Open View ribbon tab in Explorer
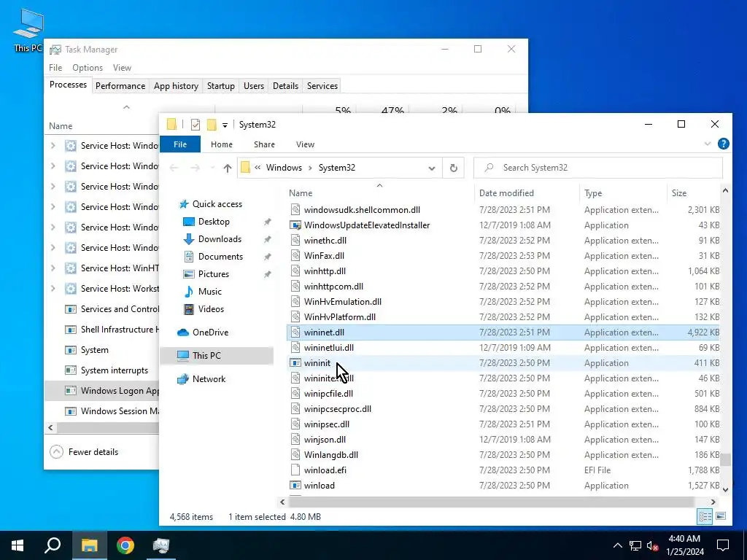Viewport: 747px width, 560px height. tap(305, 144)
